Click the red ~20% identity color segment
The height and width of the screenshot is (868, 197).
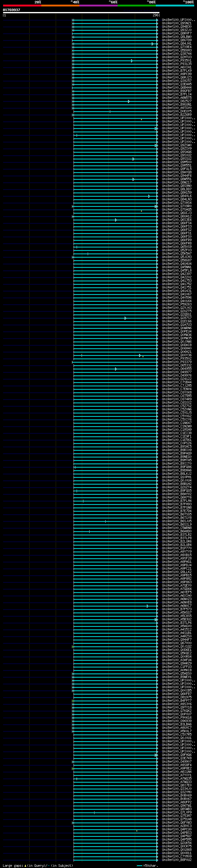coord(22,6)
